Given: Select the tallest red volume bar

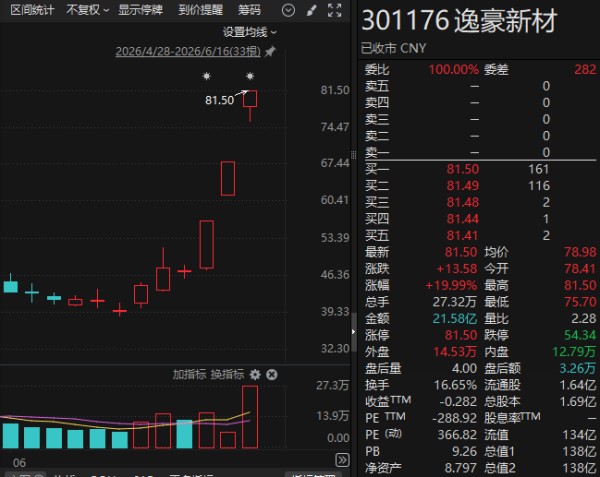Looking at the screenshot, I should pyautogui.click(x=250, y=417).
